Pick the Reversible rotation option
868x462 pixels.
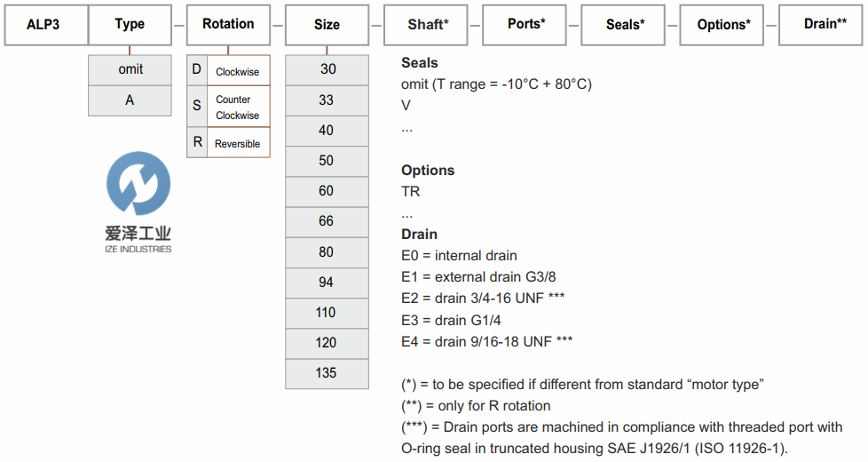[x=228, y=143]
